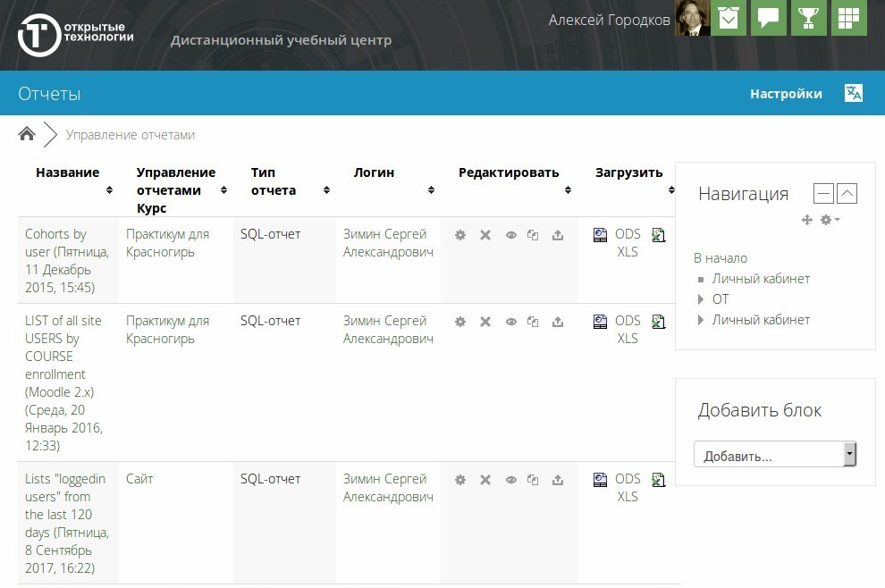Open settings for Lists loggedin users report
The height and width of the screenshot is (588, 885).
pos(460,480)
